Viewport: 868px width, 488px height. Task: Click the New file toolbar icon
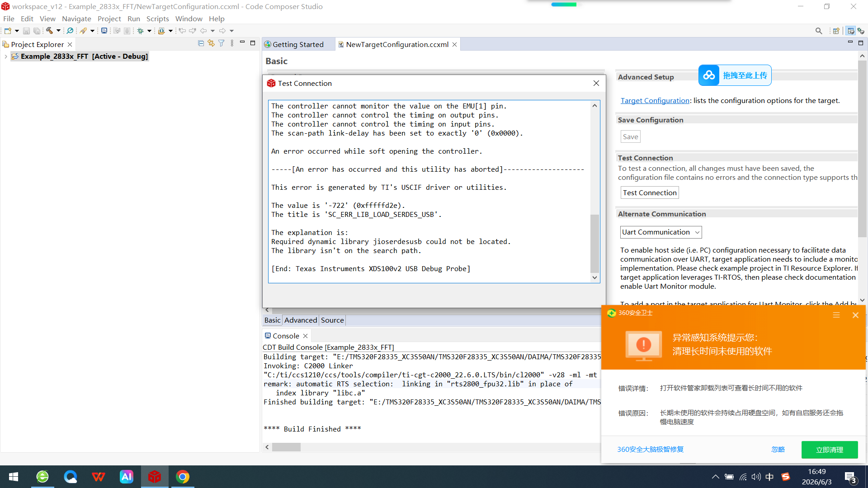click(8, 31)
